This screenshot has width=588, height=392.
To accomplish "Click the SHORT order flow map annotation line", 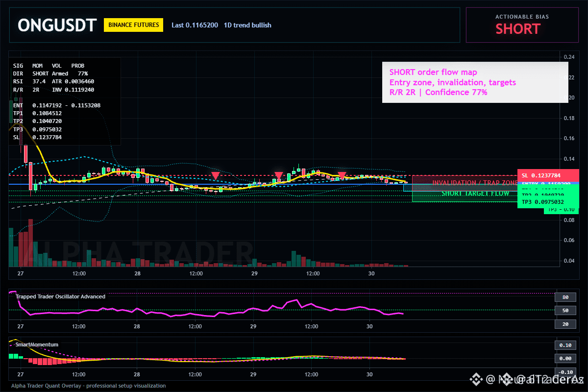I will (433, 73).
